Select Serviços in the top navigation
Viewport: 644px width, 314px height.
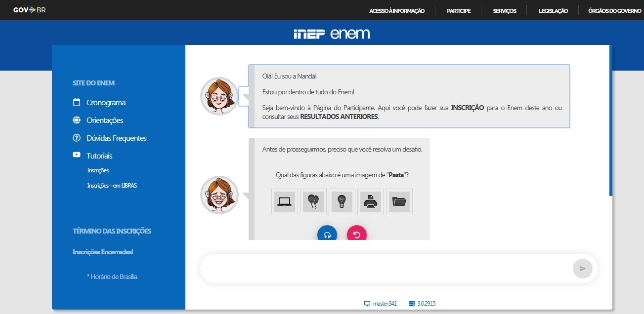coord(505,11)
